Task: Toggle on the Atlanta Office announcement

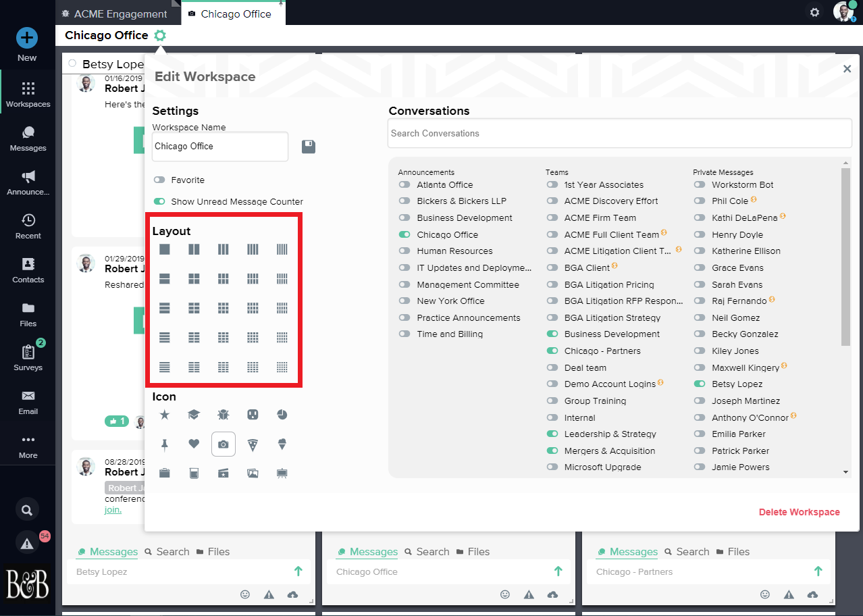Action: tap(404, 184)
